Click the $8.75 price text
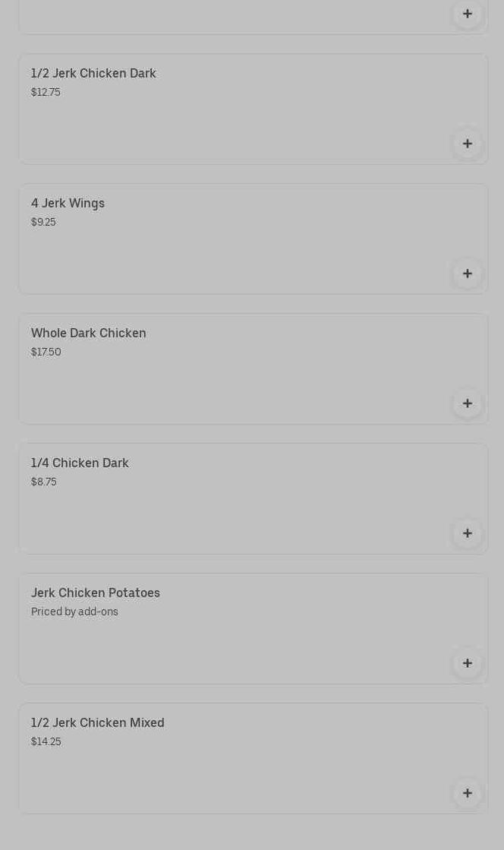Screen dimensions: 504x850 coord(43,482)
